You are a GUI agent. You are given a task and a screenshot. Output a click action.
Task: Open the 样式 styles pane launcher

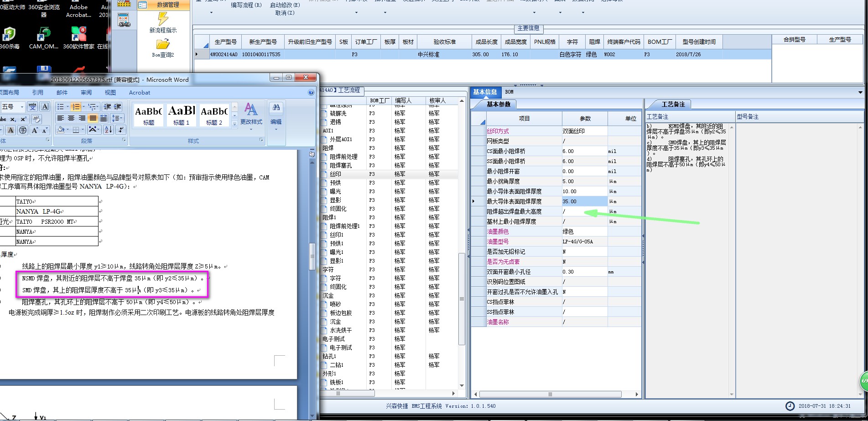(261, 140)
